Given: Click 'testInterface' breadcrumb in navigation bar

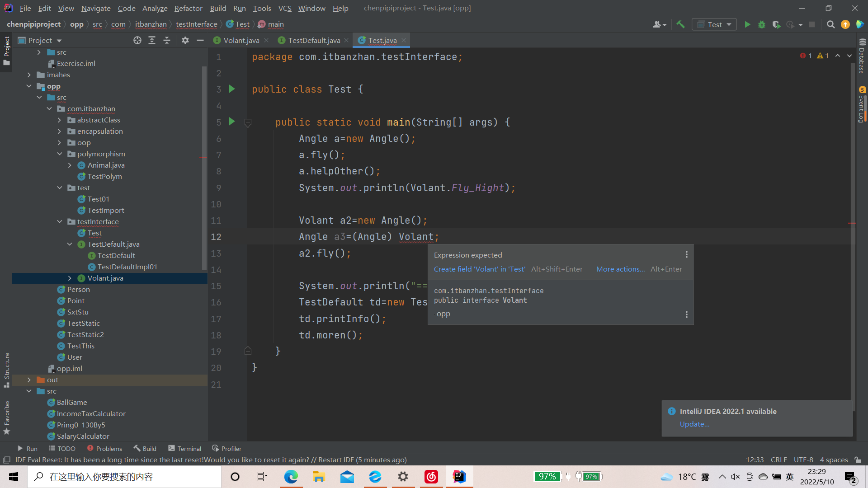Looking at the screenshot, I should (196, 24).
